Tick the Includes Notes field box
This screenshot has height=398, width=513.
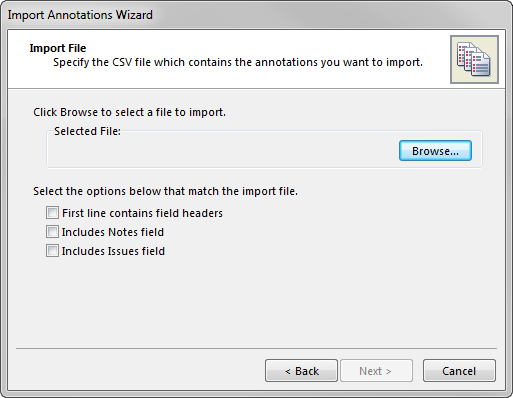point(52,231)
